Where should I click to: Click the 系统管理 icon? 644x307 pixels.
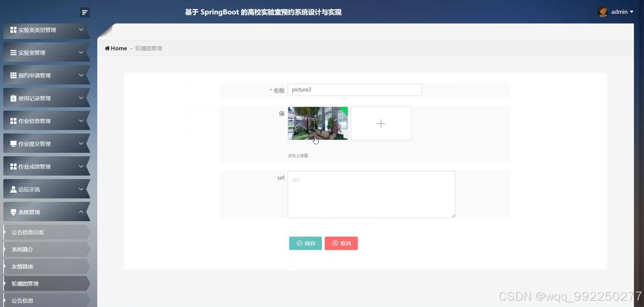tap(13, 212)
